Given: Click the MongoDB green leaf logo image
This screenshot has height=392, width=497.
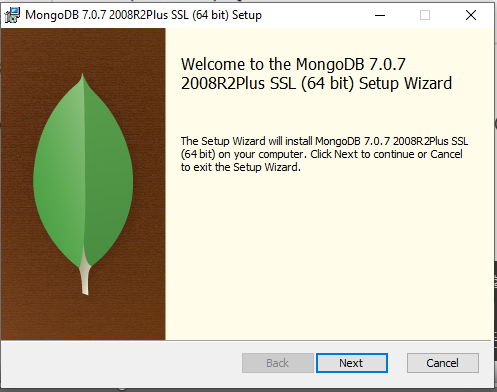Looking at the screenshot, I should coord(83,184).
